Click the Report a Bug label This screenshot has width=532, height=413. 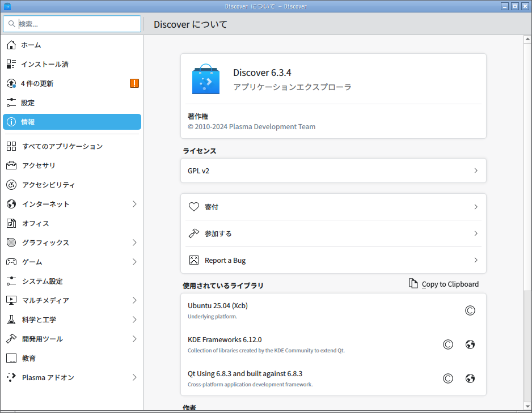[225, 260]
